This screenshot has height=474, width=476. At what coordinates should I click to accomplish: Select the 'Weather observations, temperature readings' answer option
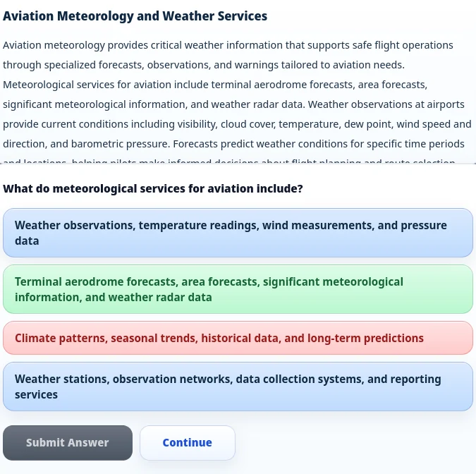238,233
